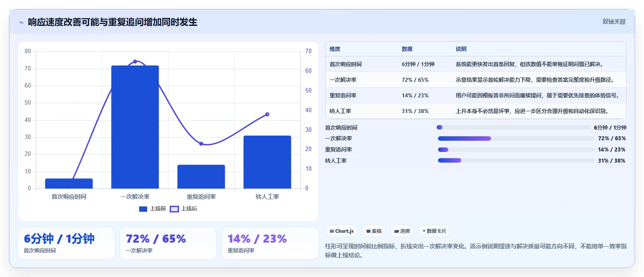Click the 首次响应时间 progress bar
The image size is (644, 277).
(514, 128)
